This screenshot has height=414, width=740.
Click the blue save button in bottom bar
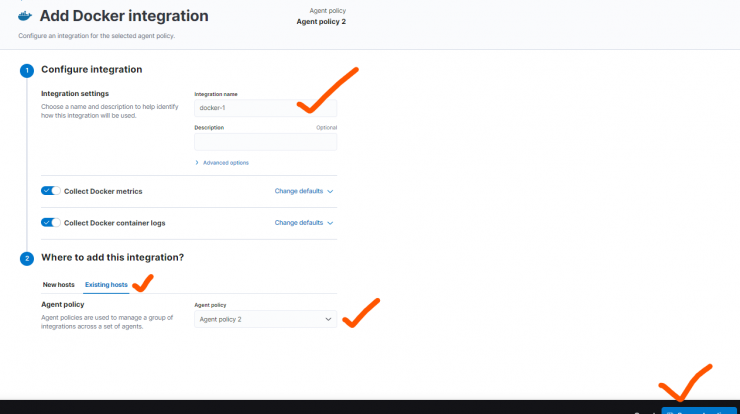(699, 411)
